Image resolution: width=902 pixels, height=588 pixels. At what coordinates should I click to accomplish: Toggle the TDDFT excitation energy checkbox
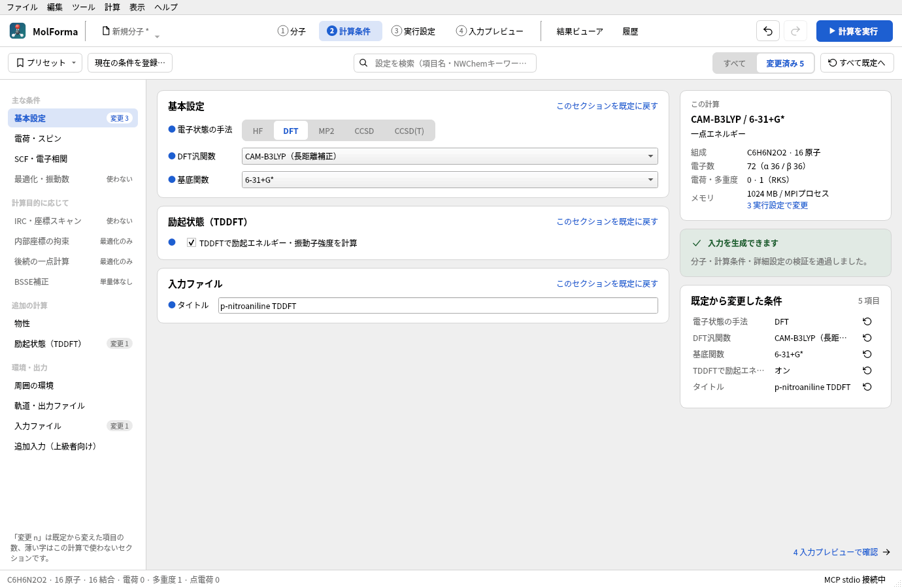click(x=192, y=242)
